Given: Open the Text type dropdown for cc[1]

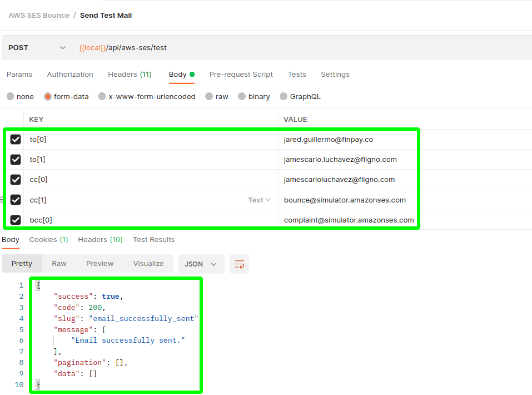Looking at the screenshot, I should [259, 200].
